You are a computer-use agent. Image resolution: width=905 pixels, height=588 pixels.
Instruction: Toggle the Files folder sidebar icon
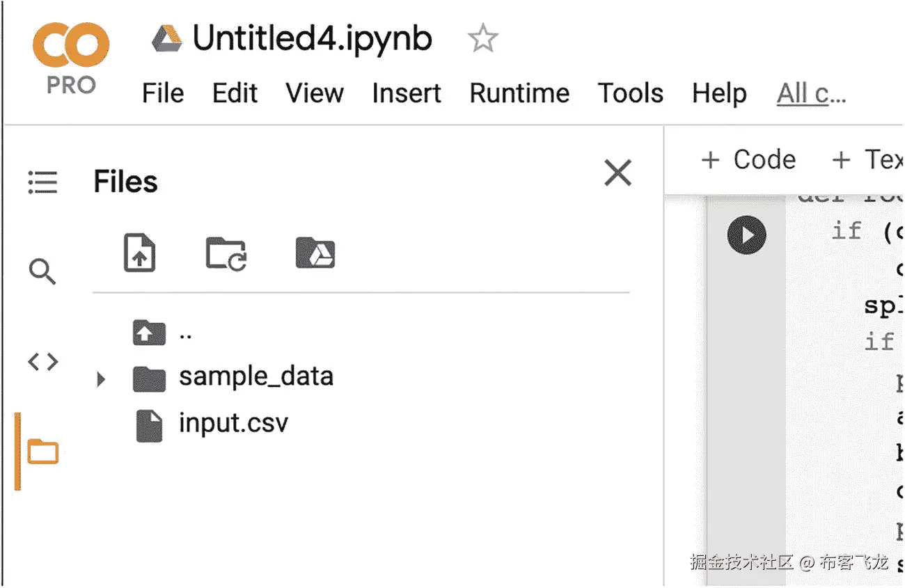coord(42,452)
